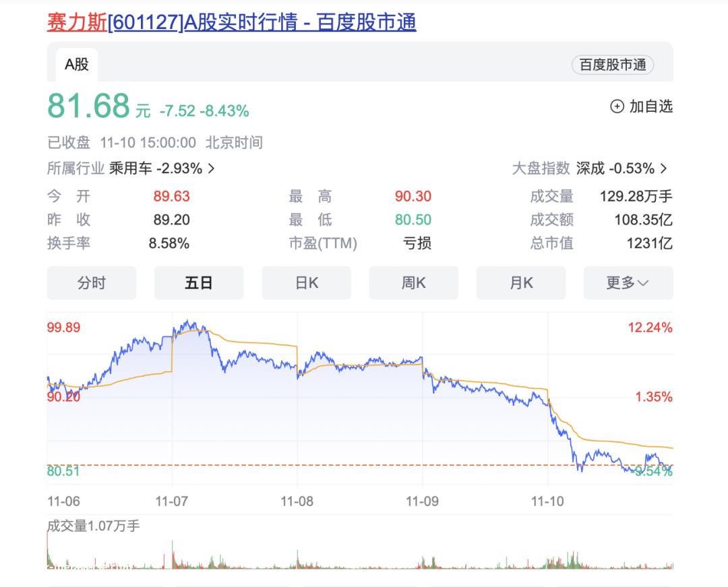
Task: Click the chart axis label 99.89
Action: click(x=63, y=328)
